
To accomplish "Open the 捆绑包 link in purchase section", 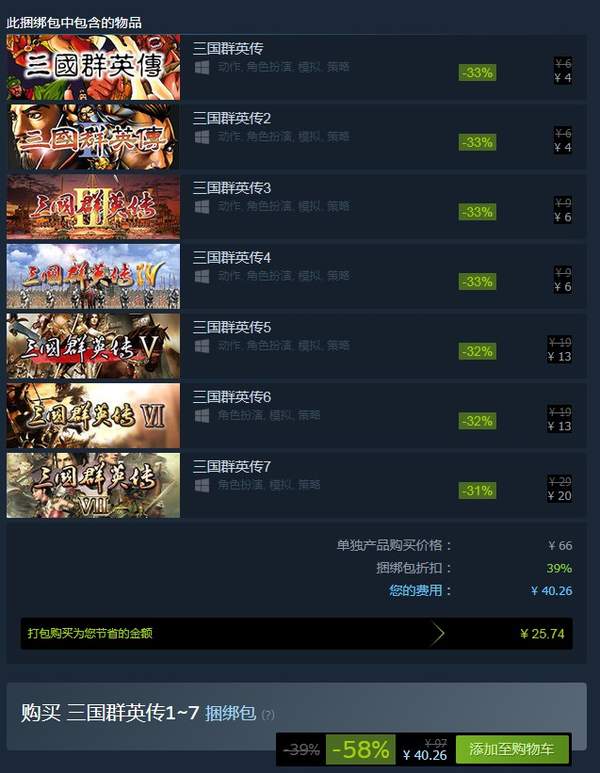I will point(230,713).
